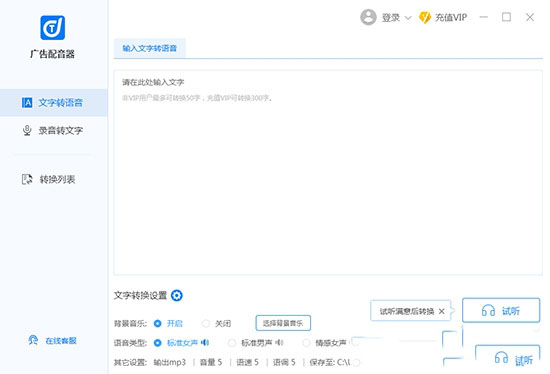Open 文字转换设置 gear settings icon
550x374 pixels.
(x=176, y=295)
